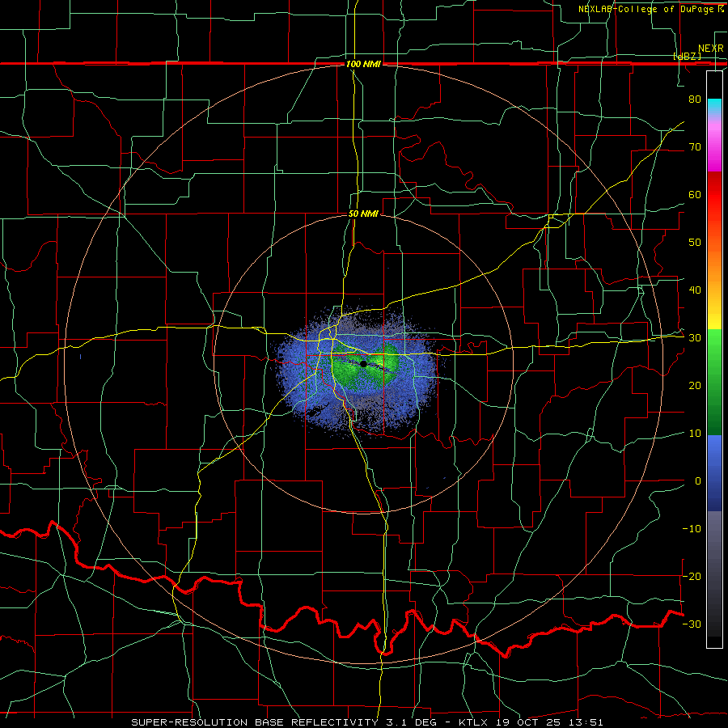Click the "NEXR" label above the scale
Image resolution: width=728 pixels, height=728 pixels.
[x=711, y=49]
